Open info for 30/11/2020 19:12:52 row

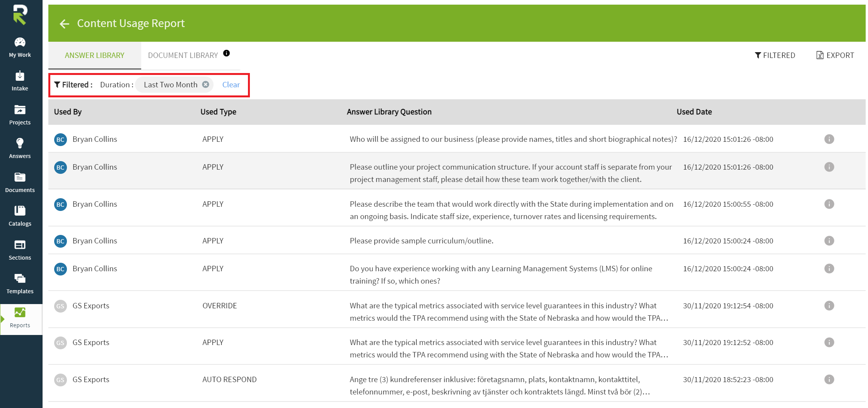(829, 342)
